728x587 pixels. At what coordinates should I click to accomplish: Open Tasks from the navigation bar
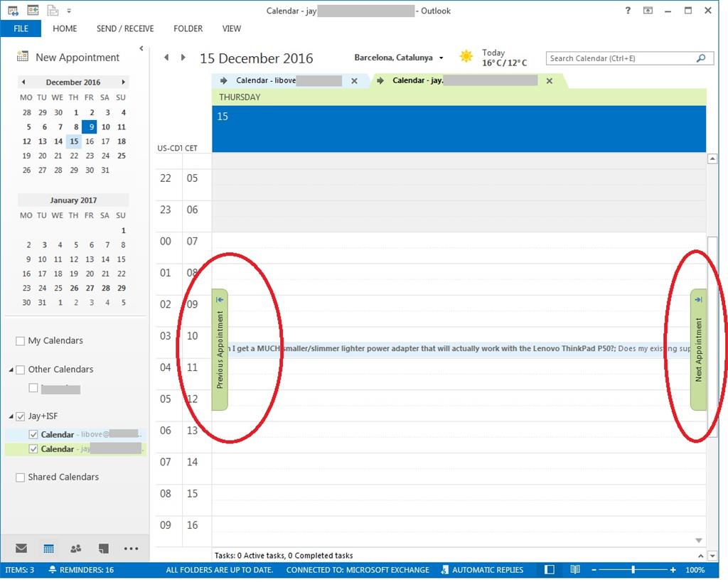(104, 549)
